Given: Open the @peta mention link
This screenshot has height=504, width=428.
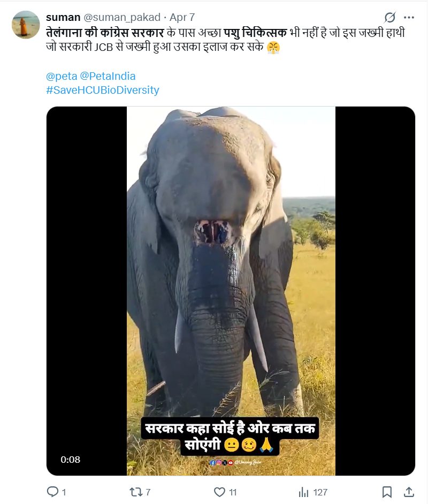Looking at the screenshot, I should 62,76.
